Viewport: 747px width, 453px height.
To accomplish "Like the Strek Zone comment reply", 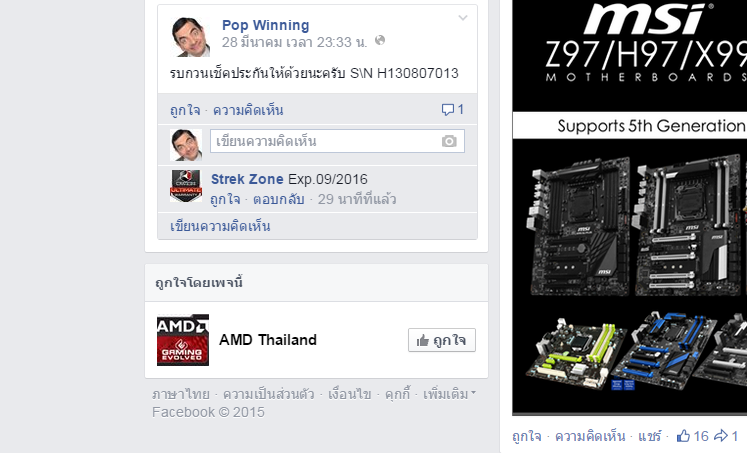I will tap(225, 199).
